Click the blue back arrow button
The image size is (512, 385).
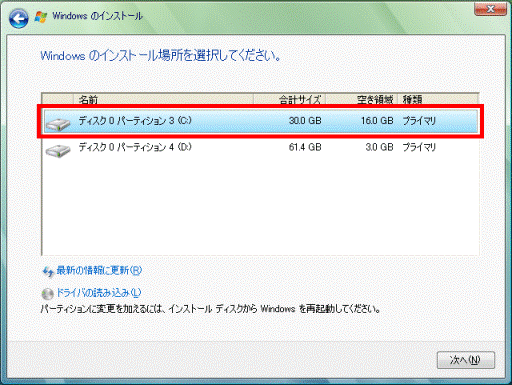pyautogui.click(x=19, y=18)
